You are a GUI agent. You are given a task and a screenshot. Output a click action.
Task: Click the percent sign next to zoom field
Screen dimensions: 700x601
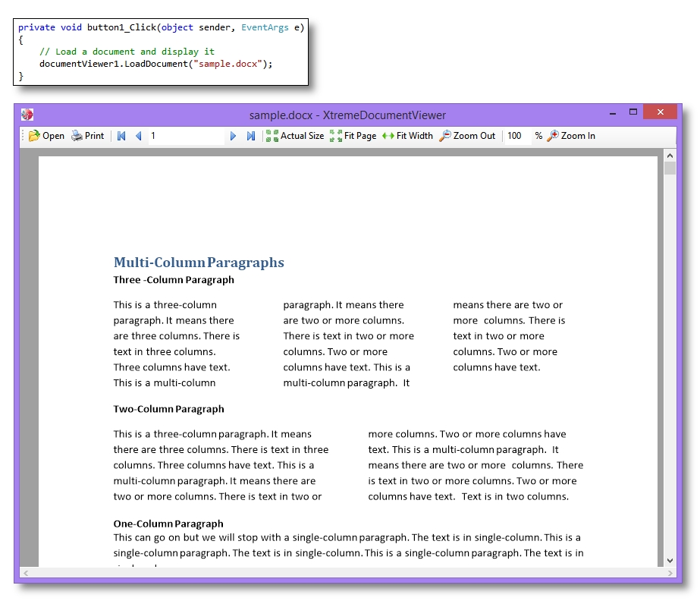point(538,136)
